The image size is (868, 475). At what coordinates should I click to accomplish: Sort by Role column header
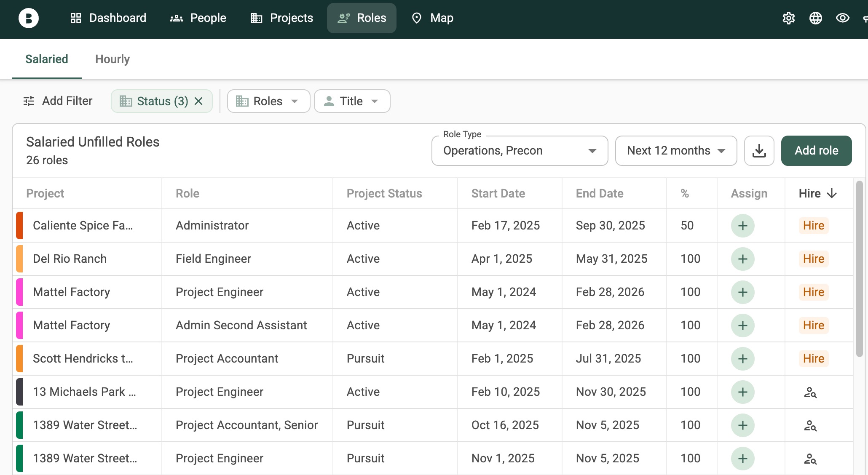tap(188, 193)
